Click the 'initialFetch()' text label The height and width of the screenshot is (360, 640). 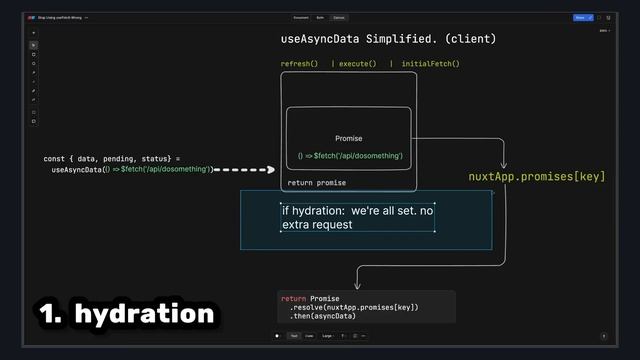click(x=431, y=64)
